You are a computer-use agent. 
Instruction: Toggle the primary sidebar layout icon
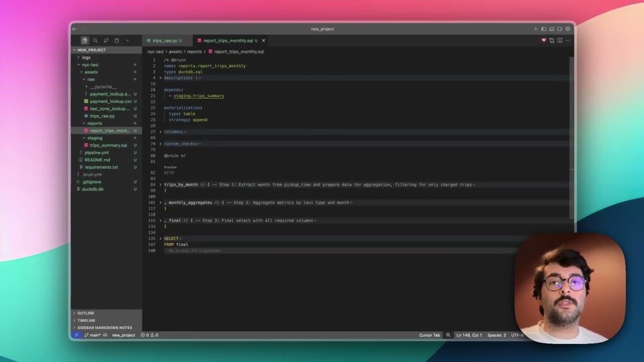(x=544, y=29)
